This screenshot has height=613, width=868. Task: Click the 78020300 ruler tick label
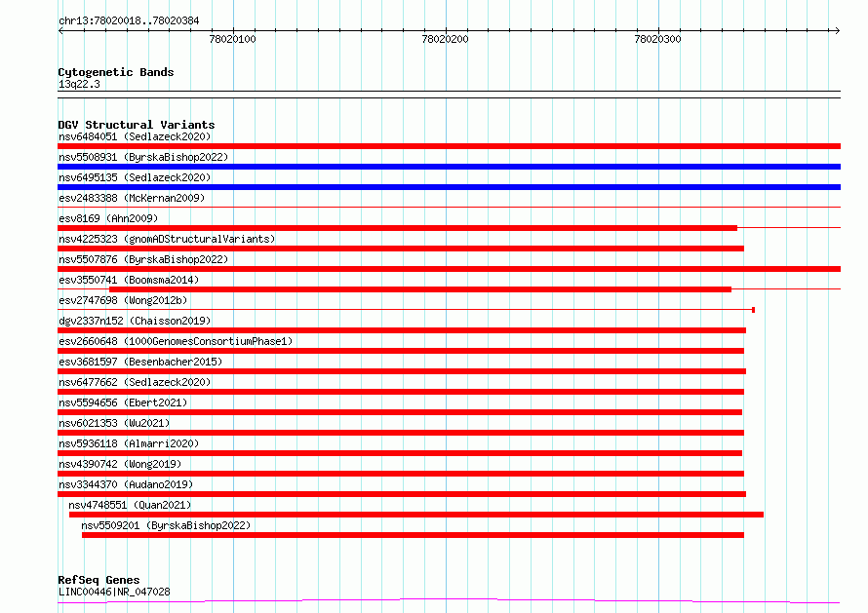[657, 39]
